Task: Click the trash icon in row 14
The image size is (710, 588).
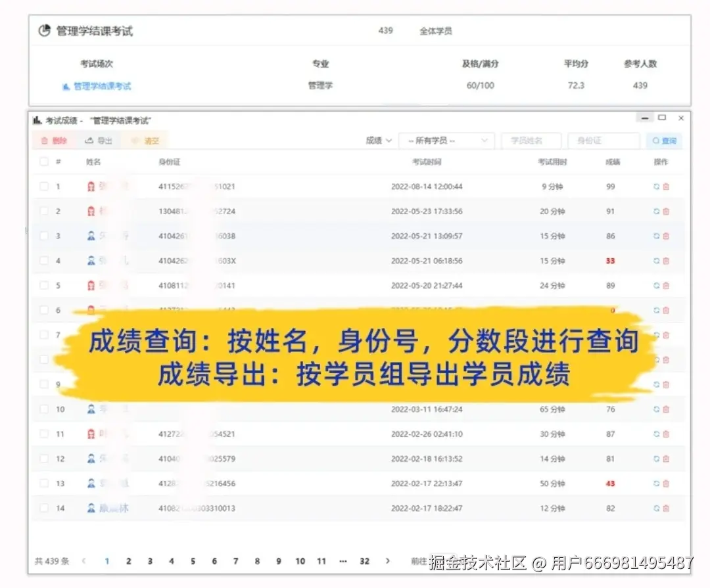Action: [666, 509]
